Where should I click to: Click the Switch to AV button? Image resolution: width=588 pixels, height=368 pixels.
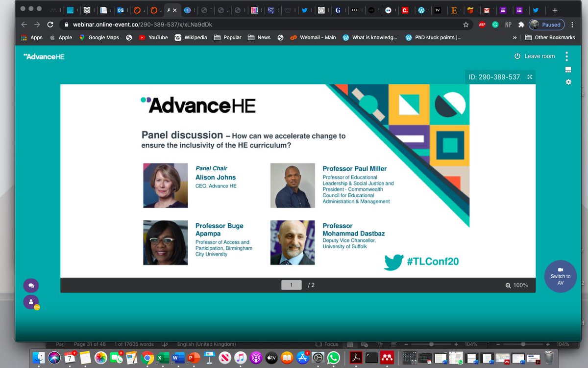561,276
